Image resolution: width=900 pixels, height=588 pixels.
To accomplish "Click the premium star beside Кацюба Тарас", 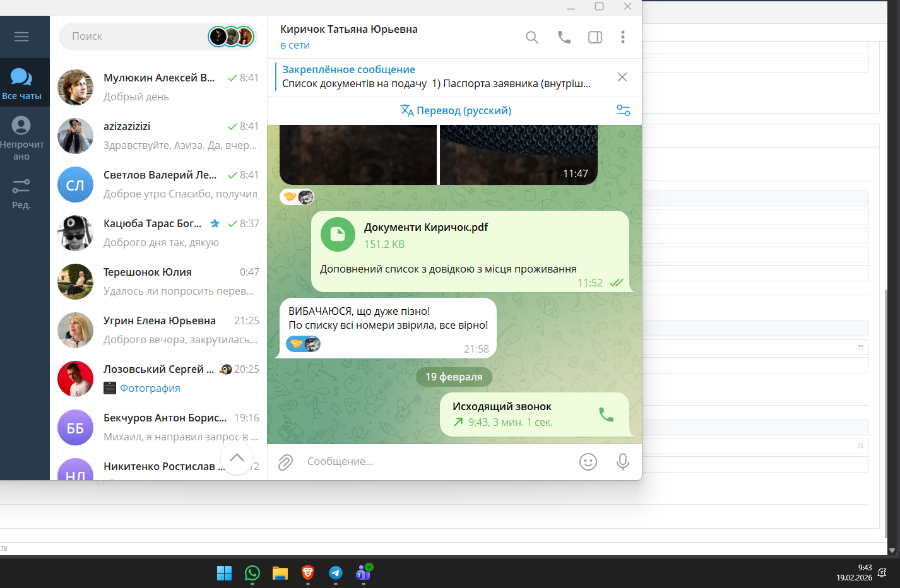I will pos(215,223).
